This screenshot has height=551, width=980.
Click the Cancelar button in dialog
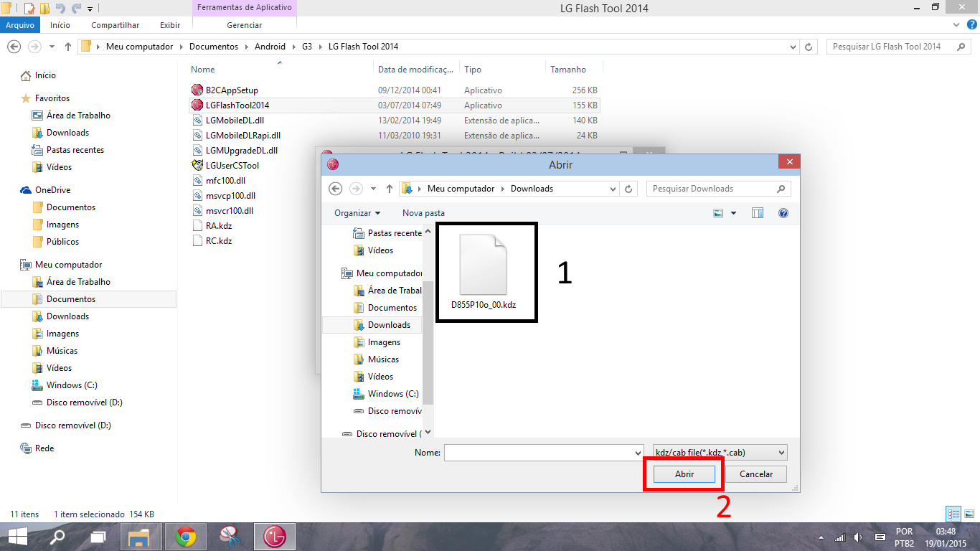tap(756, 474)
